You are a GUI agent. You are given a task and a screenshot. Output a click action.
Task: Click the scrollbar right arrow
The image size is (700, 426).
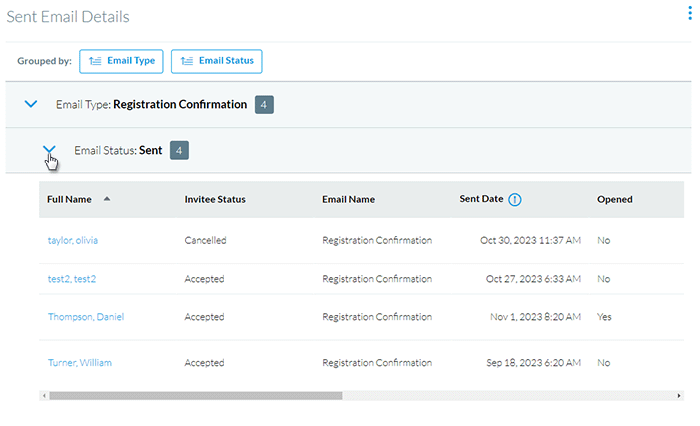(653, 395)
